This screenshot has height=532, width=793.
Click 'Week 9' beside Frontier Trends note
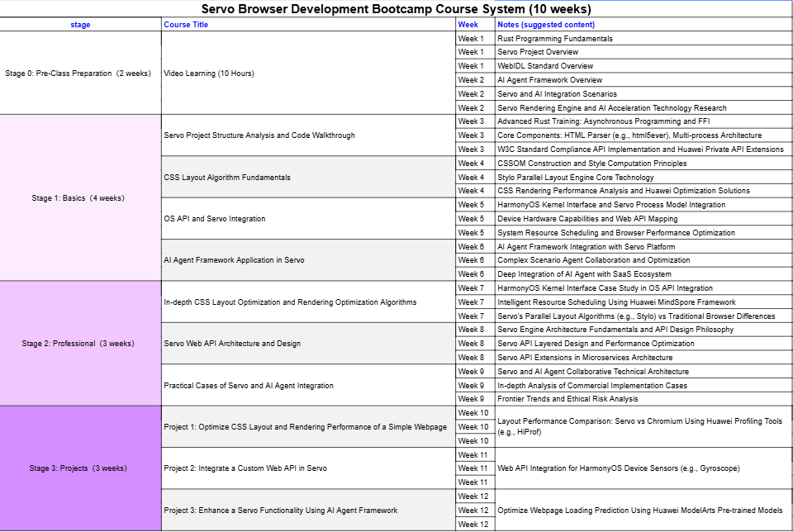point(476,399)
